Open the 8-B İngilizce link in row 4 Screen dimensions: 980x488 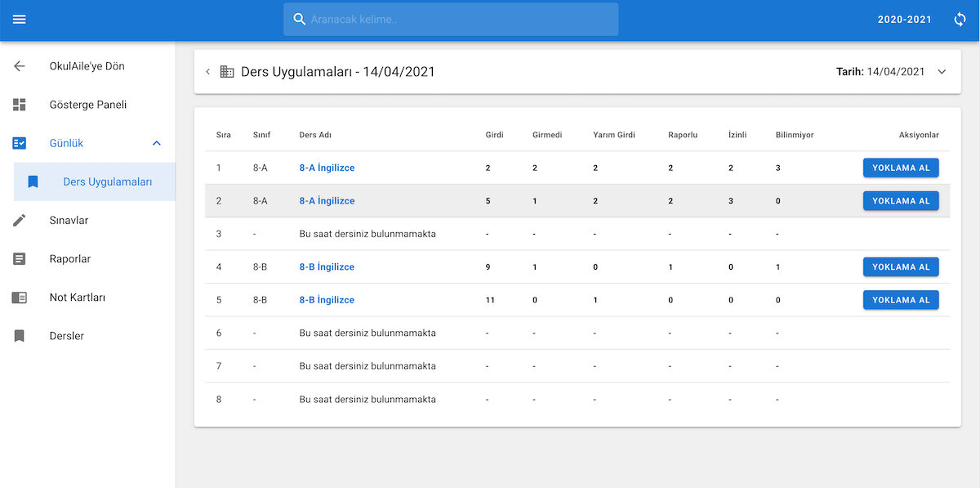coord(327,266)
